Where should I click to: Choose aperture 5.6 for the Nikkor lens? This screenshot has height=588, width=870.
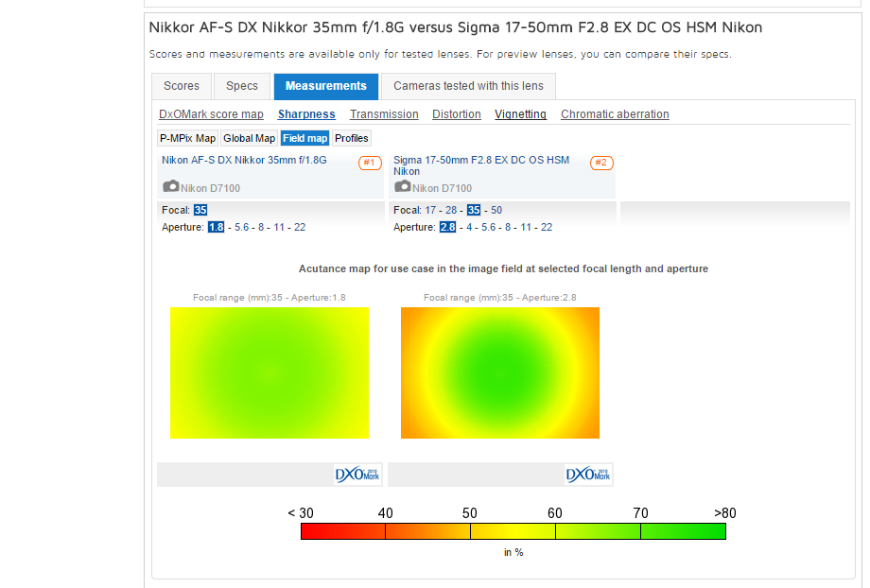(241, 227)
